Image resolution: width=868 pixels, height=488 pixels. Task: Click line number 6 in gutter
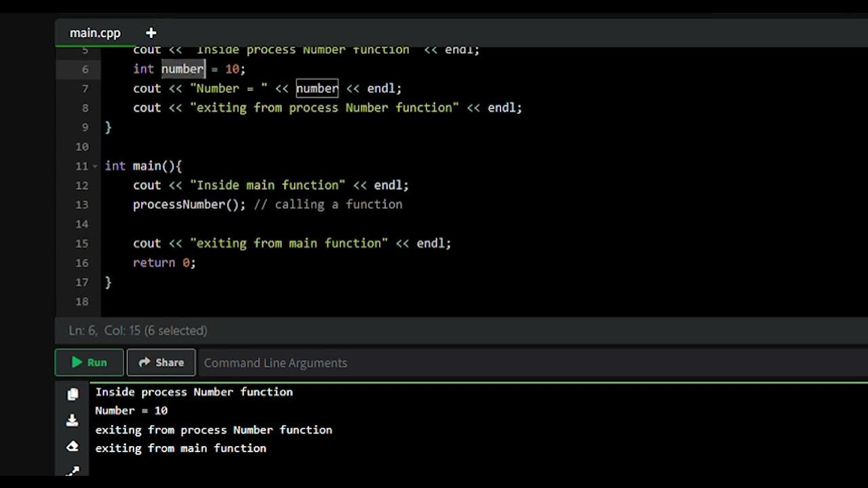(85, 69)
